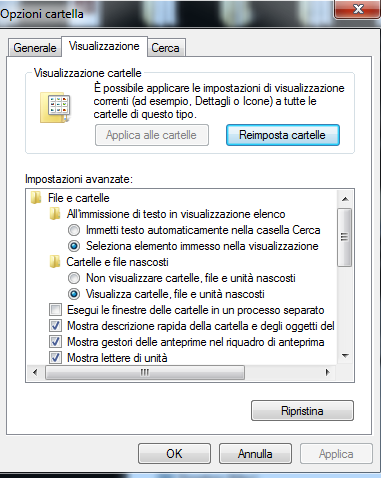Select the File e cartelle folder icon
This screenshot has height=478, width=381.
pyautogui.click(x=36, y=197)
